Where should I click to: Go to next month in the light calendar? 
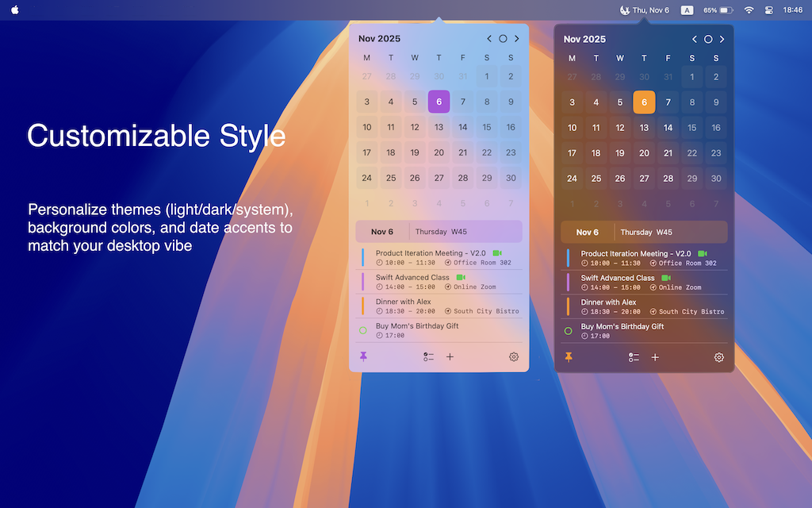[x=517, y=39]
